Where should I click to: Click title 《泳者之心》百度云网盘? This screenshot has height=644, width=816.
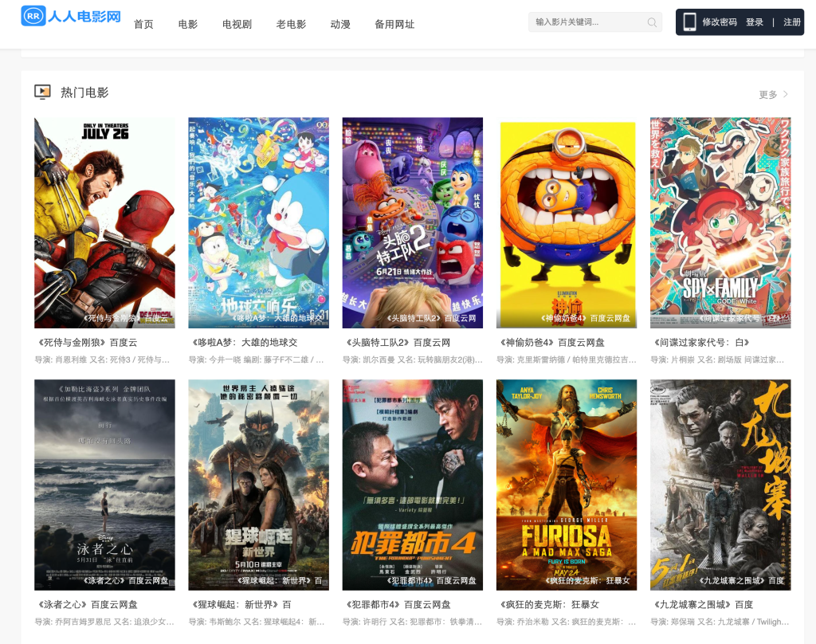[86, 604]
